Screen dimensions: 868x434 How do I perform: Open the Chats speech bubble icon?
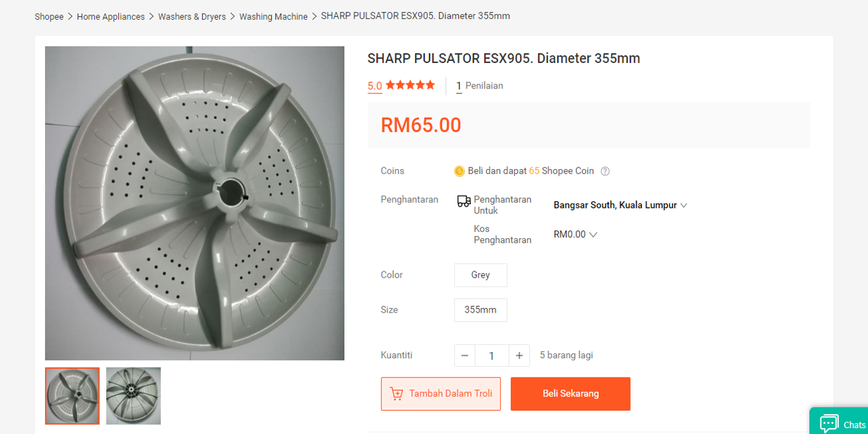coord(829,423)
